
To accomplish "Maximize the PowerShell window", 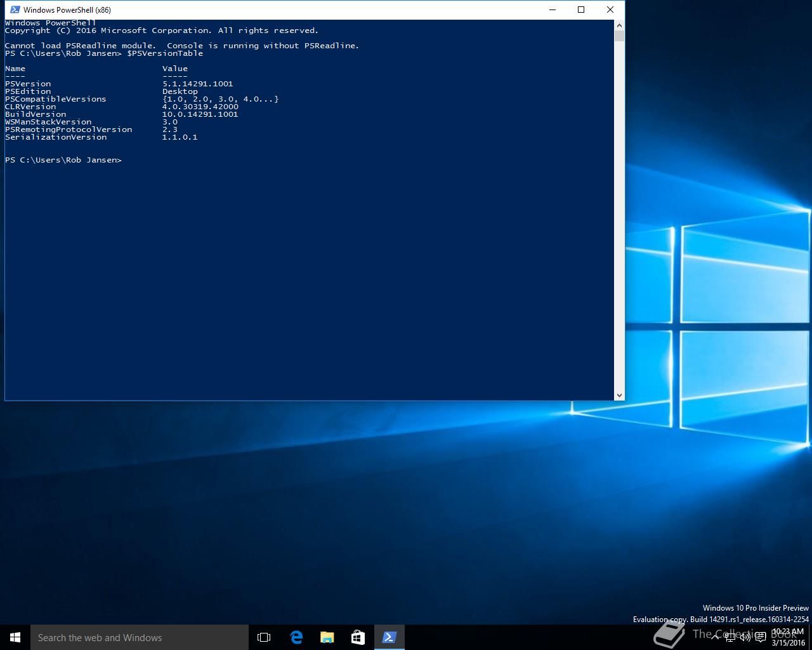I will pos(581,10).
